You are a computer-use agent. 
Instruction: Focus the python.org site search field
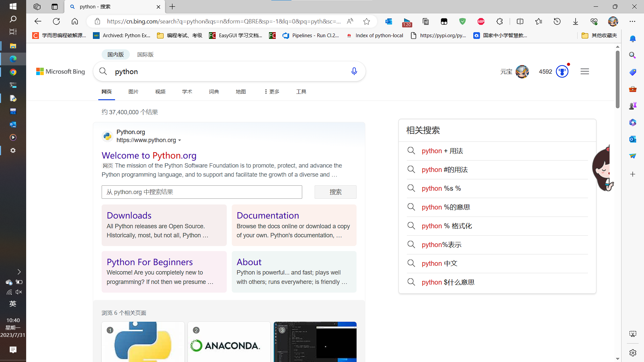(202, 192)
